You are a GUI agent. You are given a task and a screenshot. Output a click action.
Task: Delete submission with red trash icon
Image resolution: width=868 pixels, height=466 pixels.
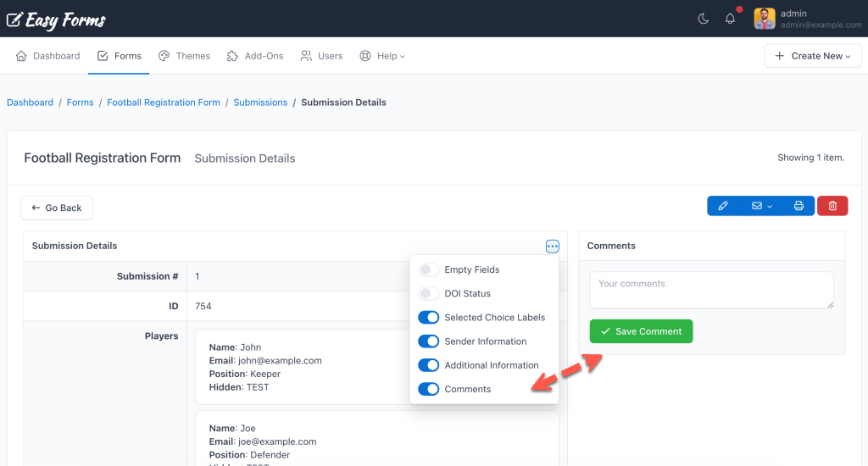[832, 206]
